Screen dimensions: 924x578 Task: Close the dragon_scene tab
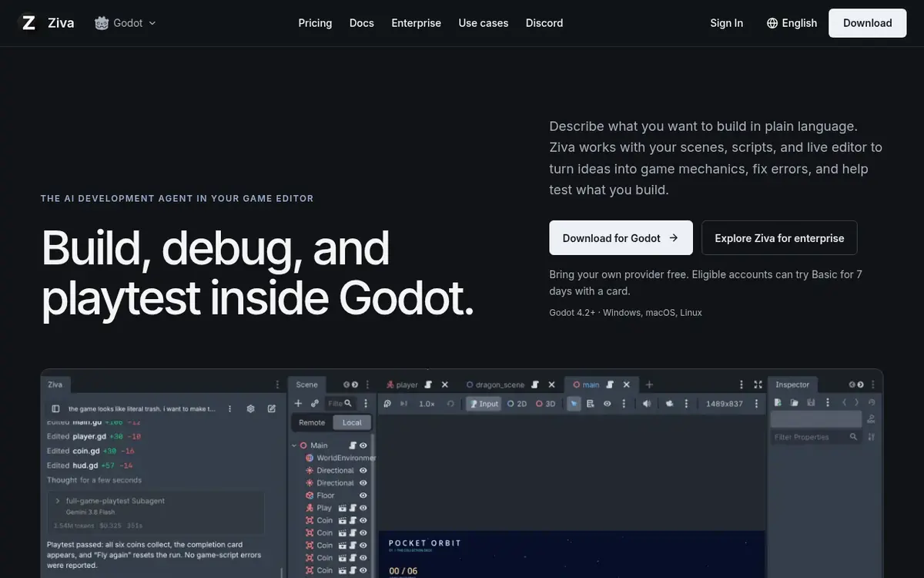tap(551, 385)
